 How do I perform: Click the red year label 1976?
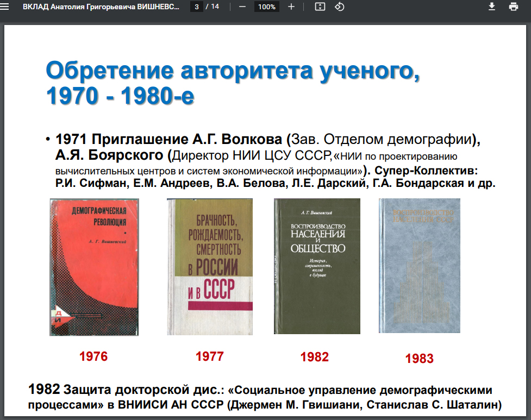coord(93,356)
